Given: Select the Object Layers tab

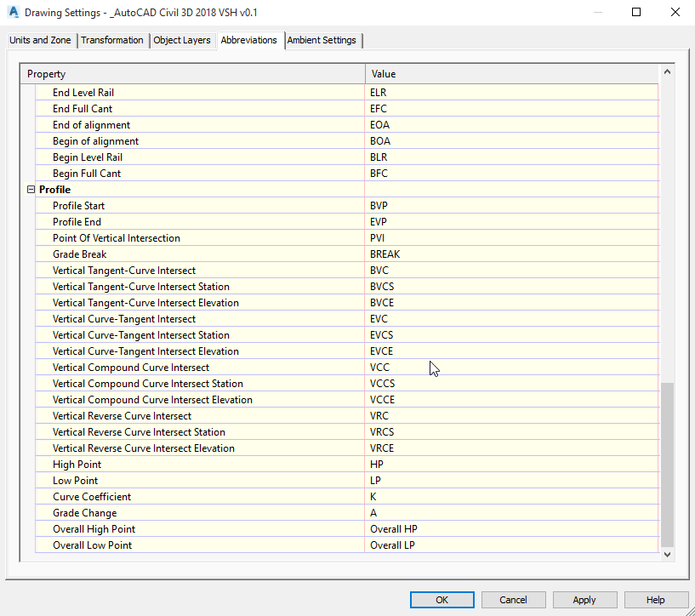Looking at the screenshot, I should [182, 40].
